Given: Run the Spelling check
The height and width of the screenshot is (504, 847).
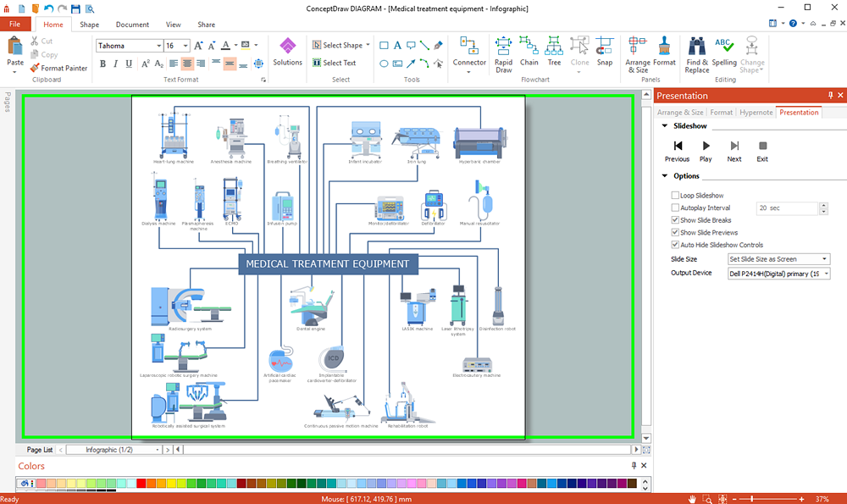Looking at the screenshot, I should 724,52.
